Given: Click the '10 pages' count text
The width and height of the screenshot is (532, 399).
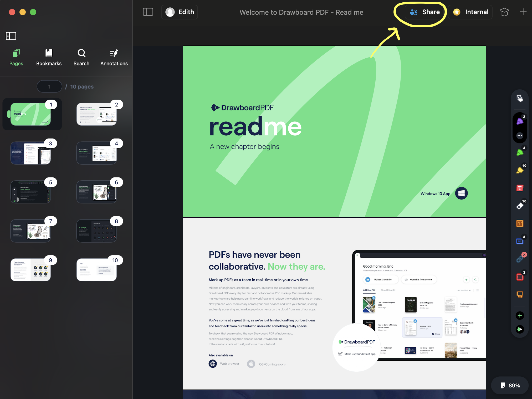Looking at the screenshot, I should (x=82, y=86).
